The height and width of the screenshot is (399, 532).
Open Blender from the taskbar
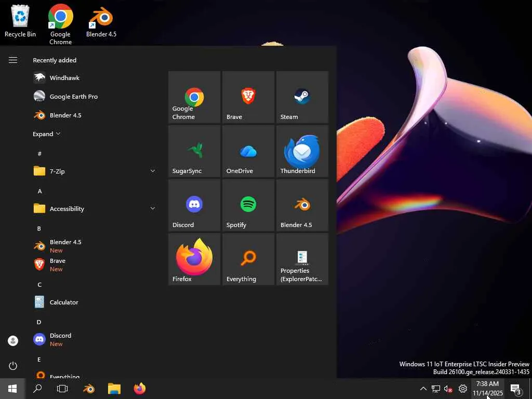point(89,389)
